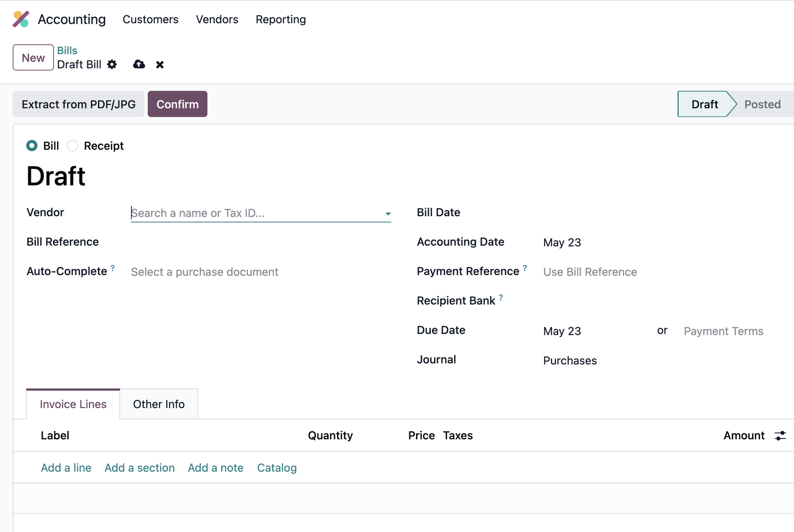Switch to the Invoice Lines tab
The width and height of the screenshot is (794, 532).
click(x=73, y=404)
